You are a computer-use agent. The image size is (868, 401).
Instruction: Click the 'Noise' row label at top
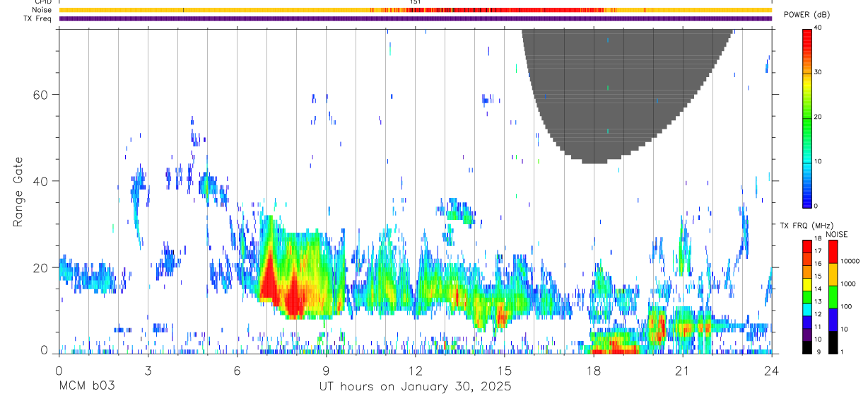43,10
